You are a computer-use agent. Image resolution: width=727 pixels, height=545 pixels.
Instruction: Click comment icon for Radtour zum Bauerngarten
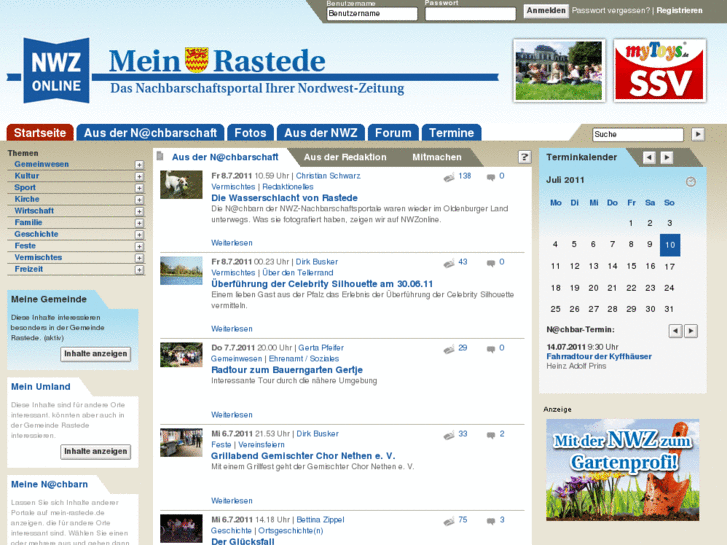click(491, 349)
